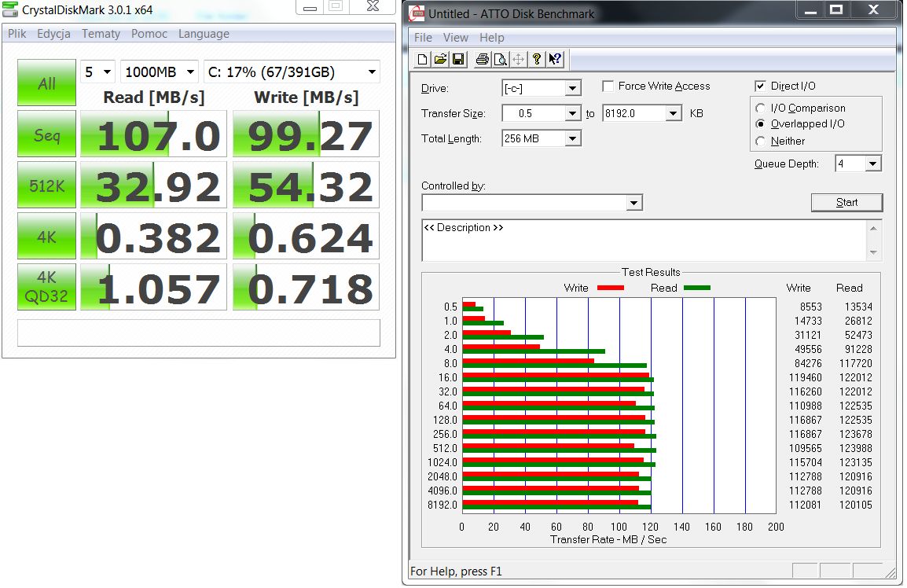This screenshot has height=588, width=907.
Task: Open the Edycja menu
Action: [53, 34]
